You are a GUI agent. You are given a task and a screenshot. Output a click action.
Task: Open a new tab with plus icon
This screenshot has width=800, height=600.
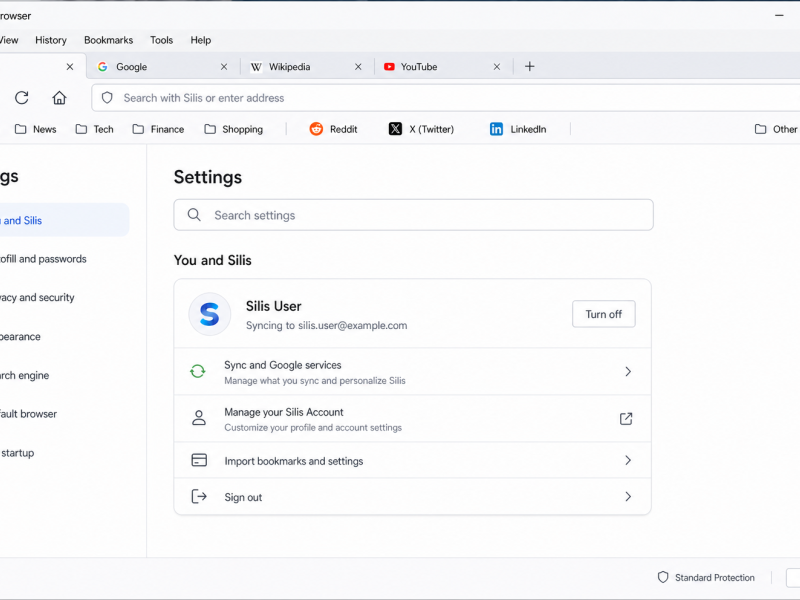click(x=530, y=66)
